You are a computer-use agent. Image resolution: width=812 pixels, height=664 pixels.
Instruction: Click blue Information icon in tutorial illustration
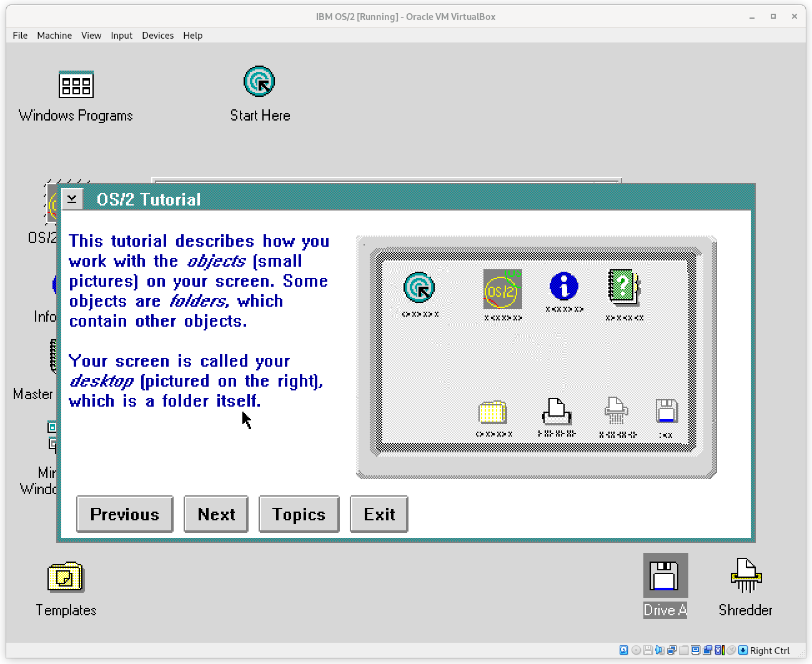click(564, 286)
